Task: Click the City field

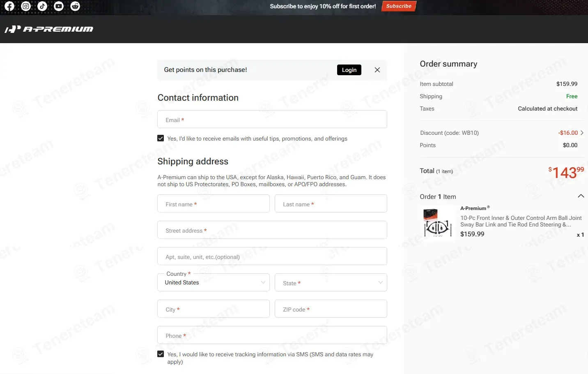Action: [214, 309]
